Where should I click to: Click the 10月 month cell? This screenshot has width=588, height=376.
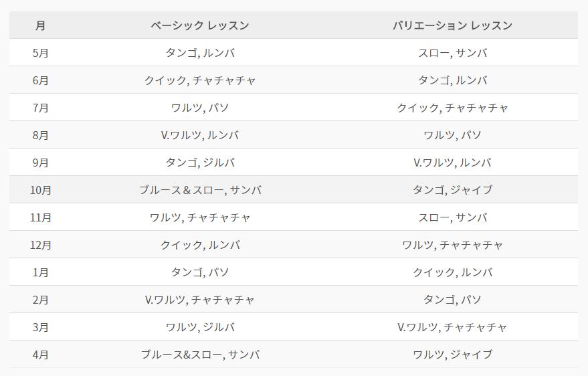[x=41, y=190]
